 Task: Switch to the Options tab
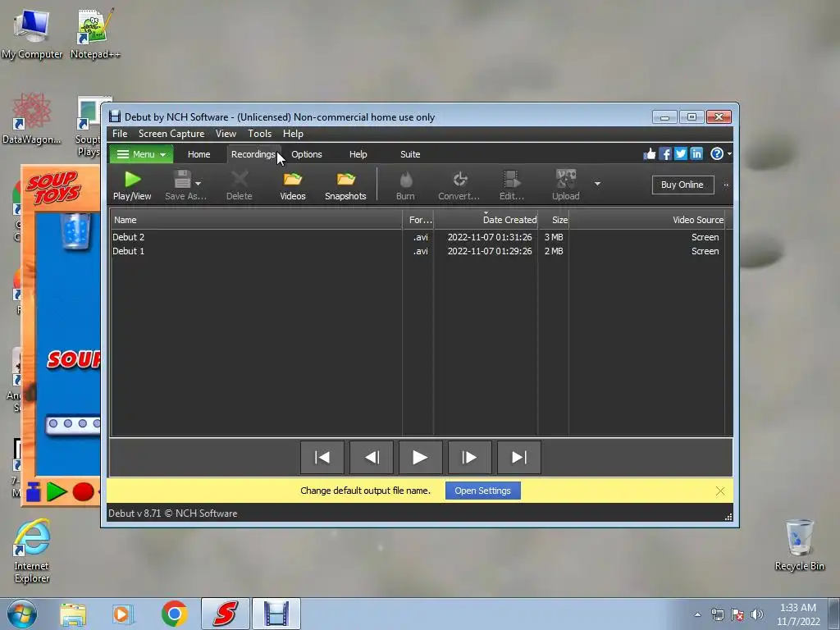(x=307, y=154)
